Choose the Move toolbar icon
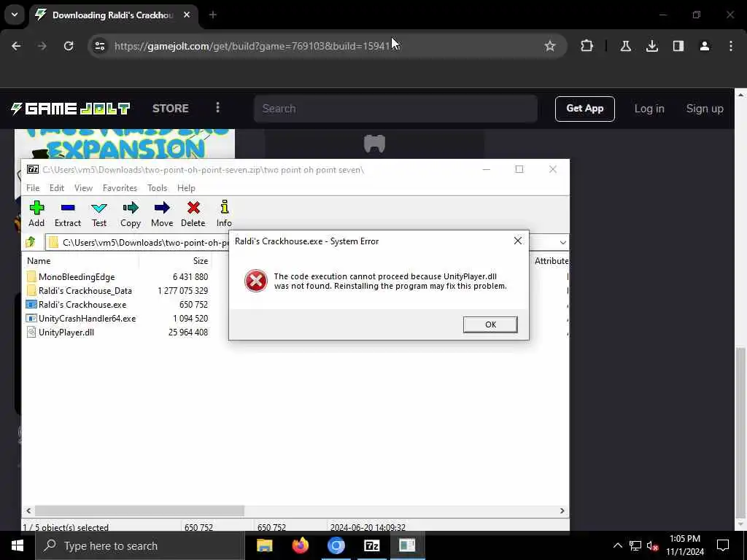 click(x=162, y=214)
